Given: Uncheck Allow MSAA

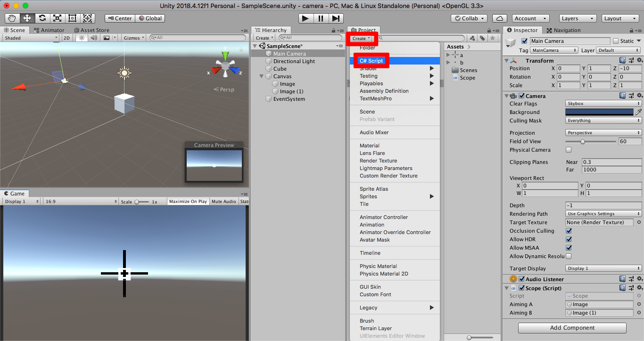Looking at the screenshot, I should pyautogui.click(x=569, y=248).
